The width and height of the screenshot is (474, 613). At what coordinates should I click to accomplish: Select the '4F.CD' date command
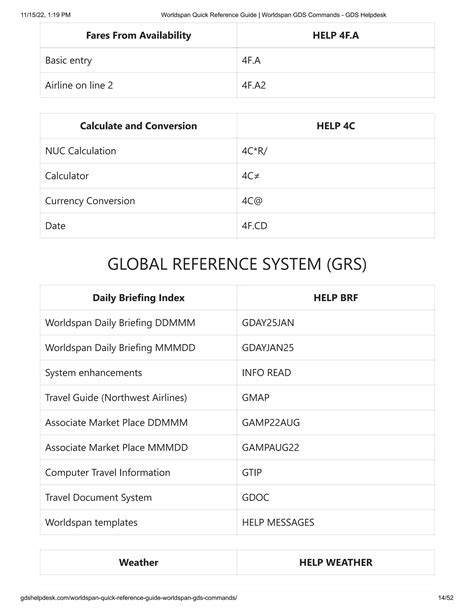pos(255,226)
